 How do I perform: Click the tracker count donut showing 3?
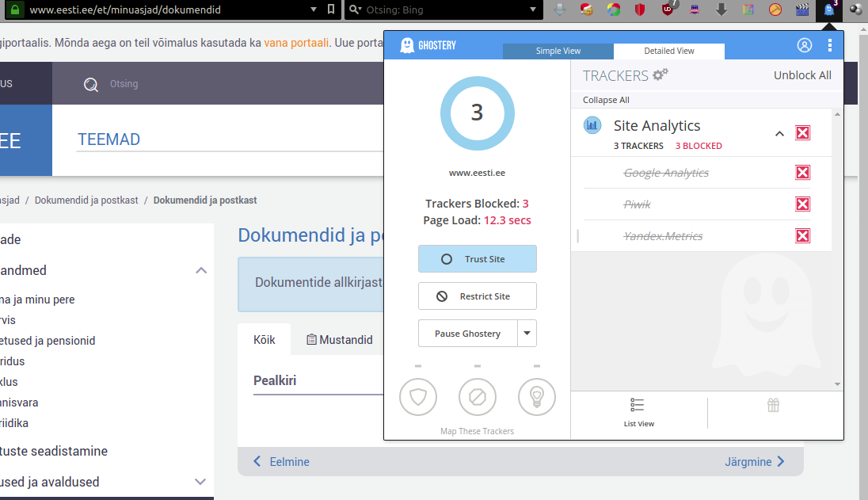pyautogui.click(x=478, y=113)
